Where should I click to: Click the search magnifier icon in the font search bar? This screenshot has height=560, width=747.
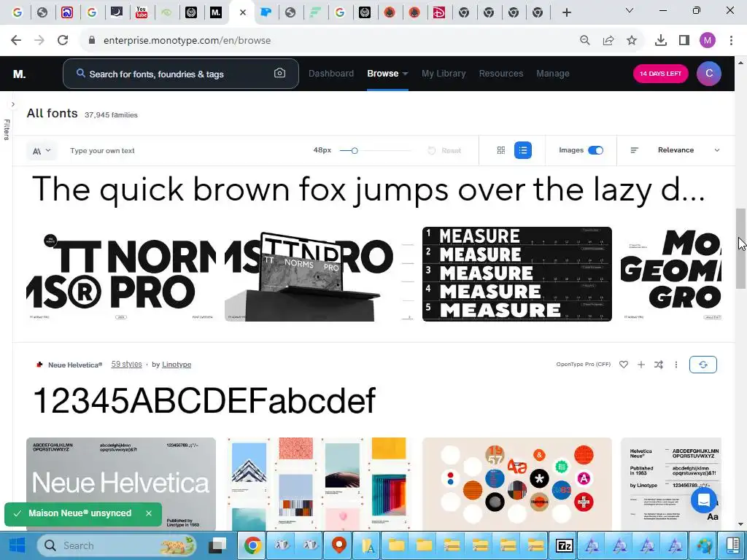tap(81, 74)
